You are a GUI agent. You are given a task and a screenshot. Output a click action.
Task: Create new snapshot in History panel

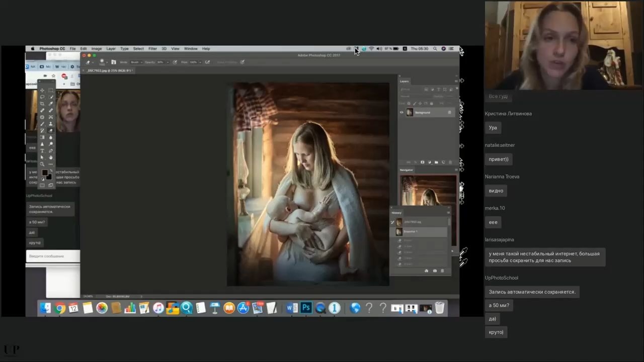point(435,271)
